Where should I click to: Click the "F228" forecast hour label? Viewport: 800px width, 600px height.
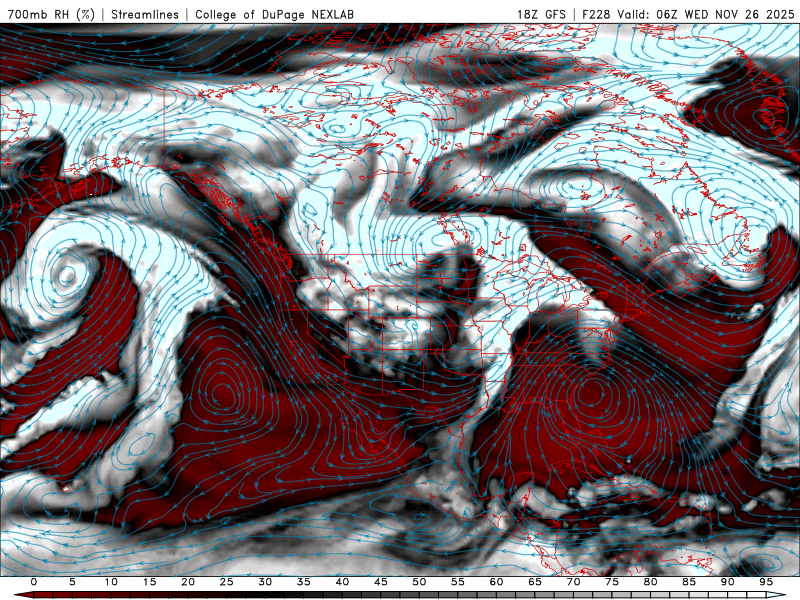coord(596,14)
